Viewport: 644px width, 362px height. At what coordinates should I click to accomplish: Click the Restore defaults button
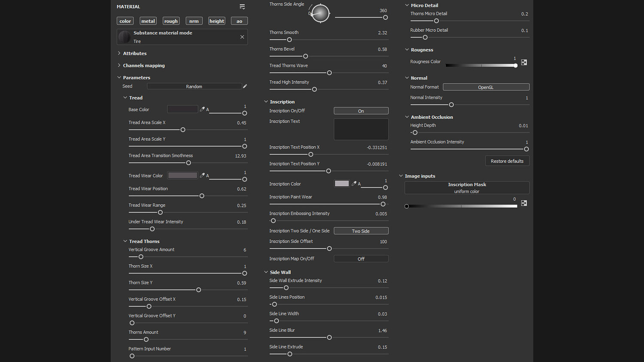pyautogui.click(x=507, y=161)
